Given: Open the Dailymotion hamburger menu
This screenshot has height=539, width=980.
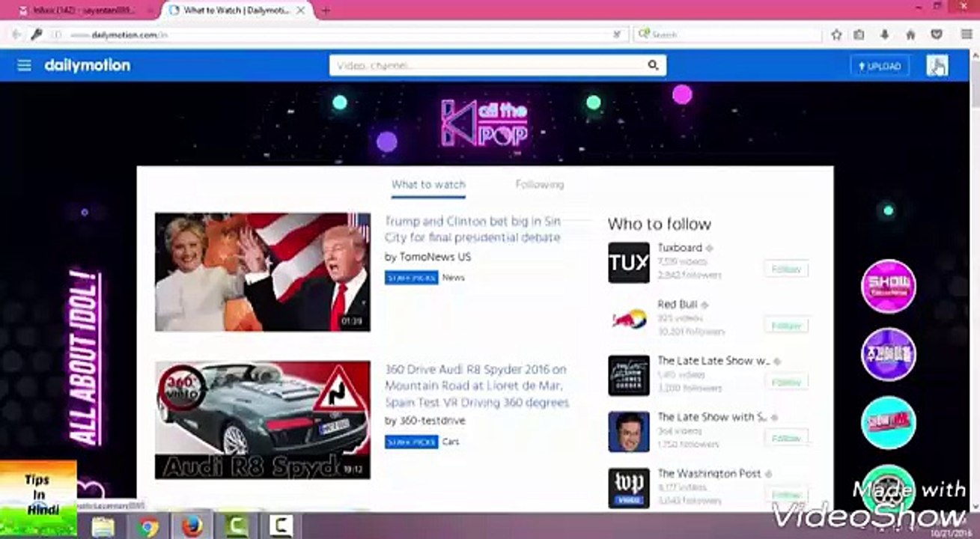Looking at the screenshot, I should [24, 66].
